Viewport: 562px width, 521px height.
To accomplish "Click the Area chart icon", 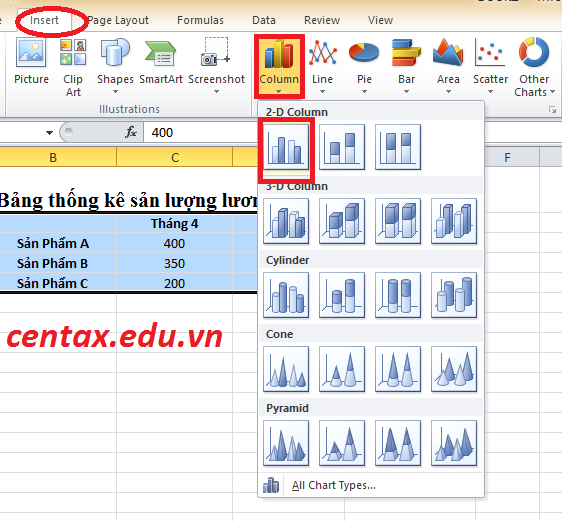I will tap(448, 53).
